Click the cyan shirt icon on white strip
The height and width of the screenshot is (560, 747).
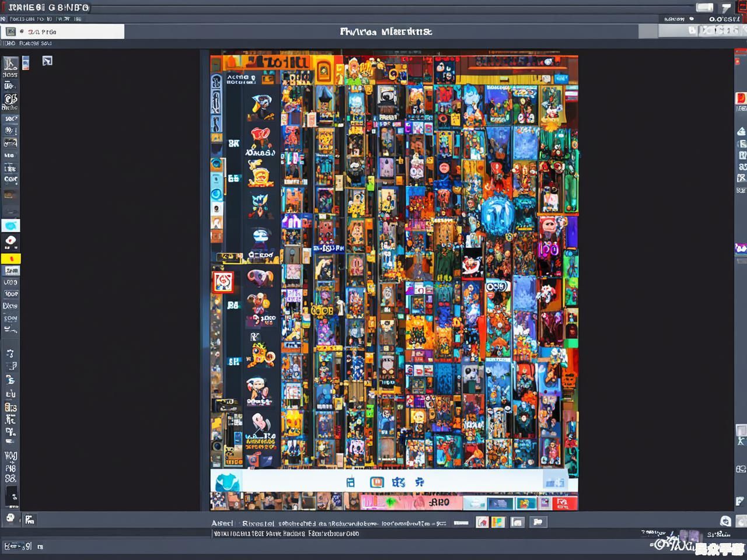227,482
